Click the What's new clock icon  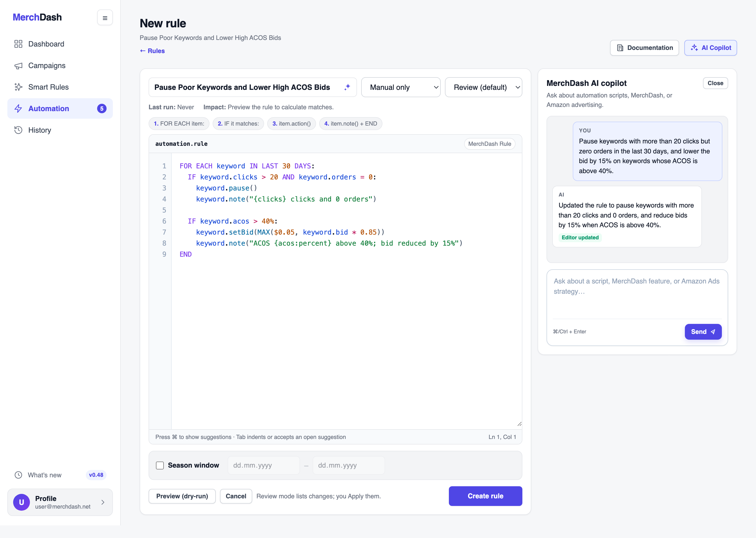(x=18, y=475)
